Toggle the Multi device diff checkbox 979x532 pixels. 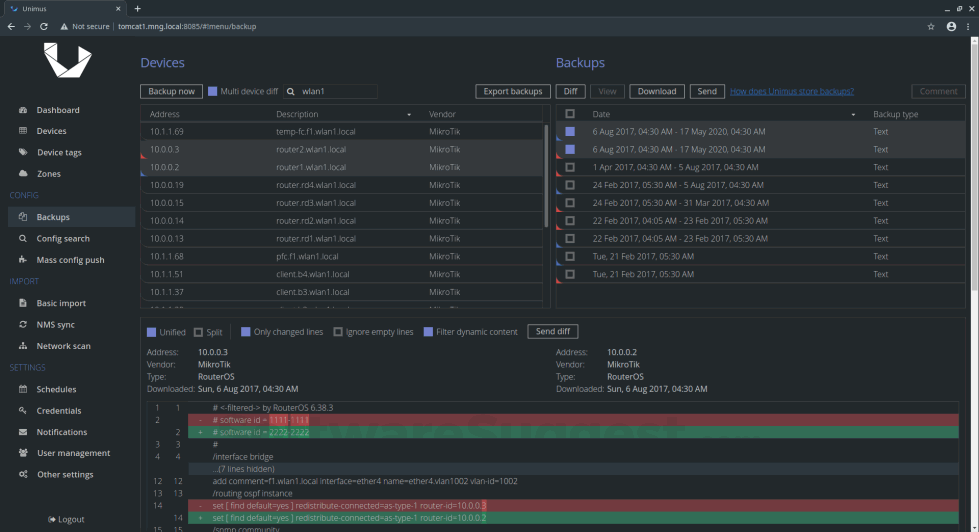[x=212, y=91]
